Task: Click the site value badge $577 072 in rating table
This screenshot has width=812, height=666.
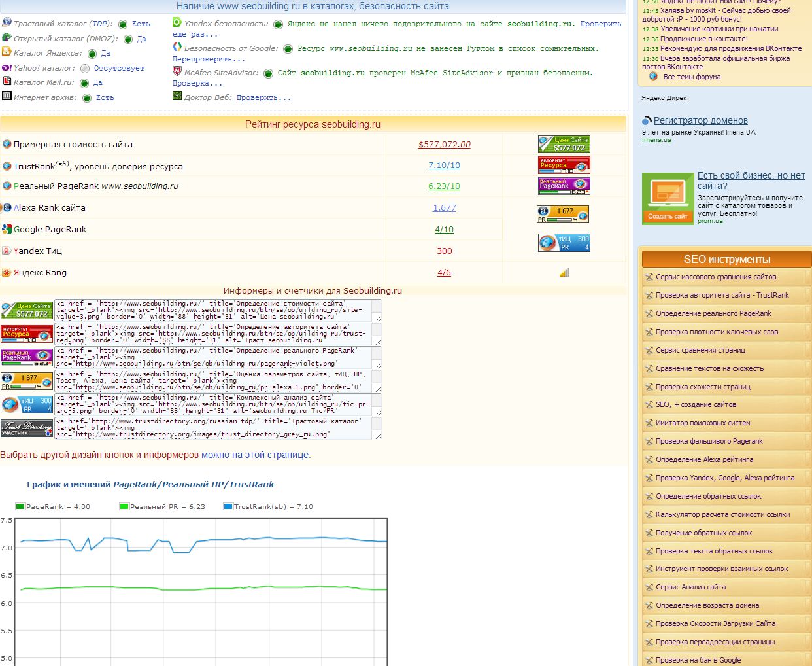Action: tap(564, 144)
